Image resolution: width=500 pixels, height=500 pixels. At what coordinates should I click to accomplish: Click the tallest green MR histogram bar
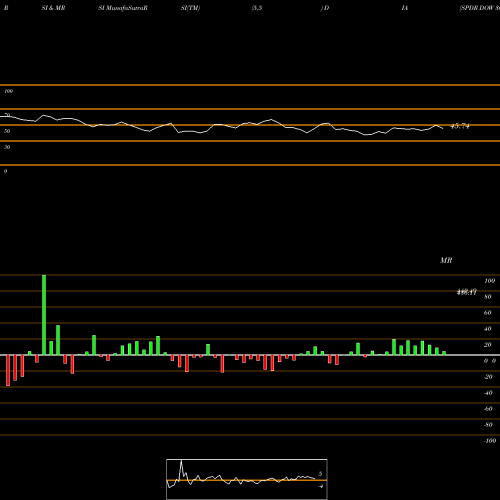pos(44,315)
